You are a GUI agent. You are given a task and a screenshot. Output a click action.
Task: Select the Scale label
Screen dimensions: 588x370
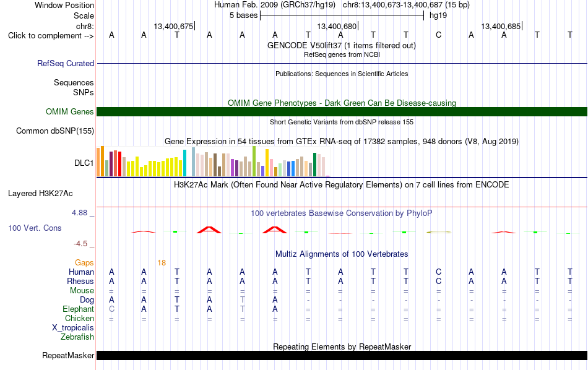click(x=84, y=15)
